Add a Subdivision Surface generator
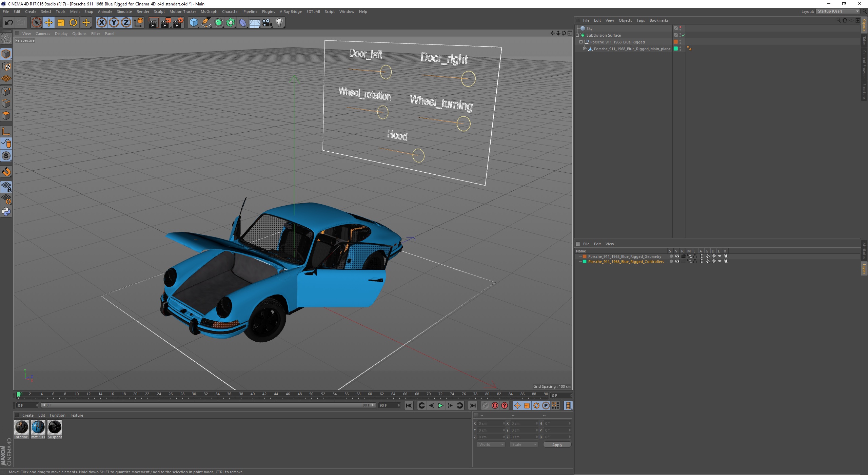Image resolution: width=868 pixels, height=475 pixels. pyautogui.click(x=219, y=23)
